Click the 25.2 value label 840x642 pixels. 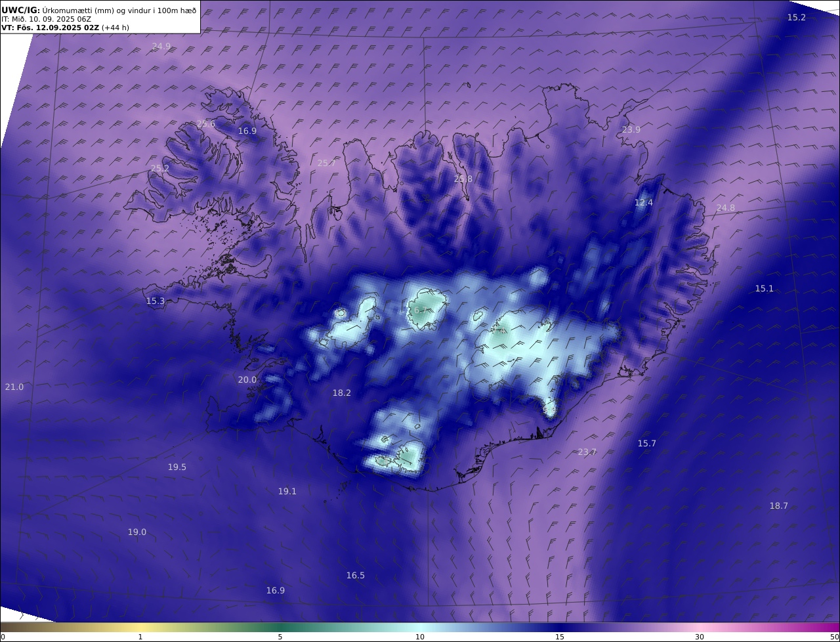point(160,169)
